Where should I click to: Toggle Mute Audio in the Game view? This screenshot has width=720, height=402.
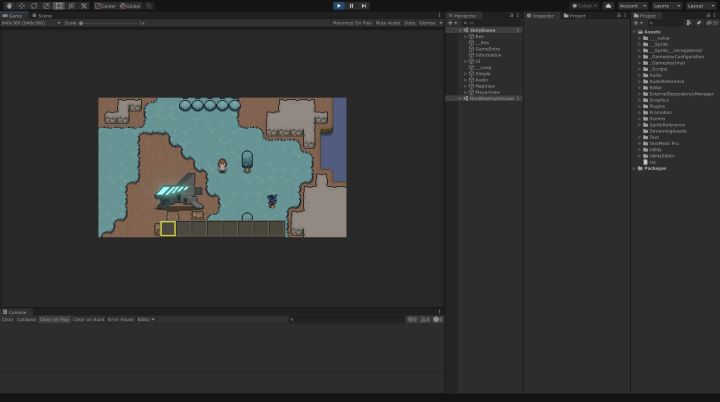click(387, 22)
